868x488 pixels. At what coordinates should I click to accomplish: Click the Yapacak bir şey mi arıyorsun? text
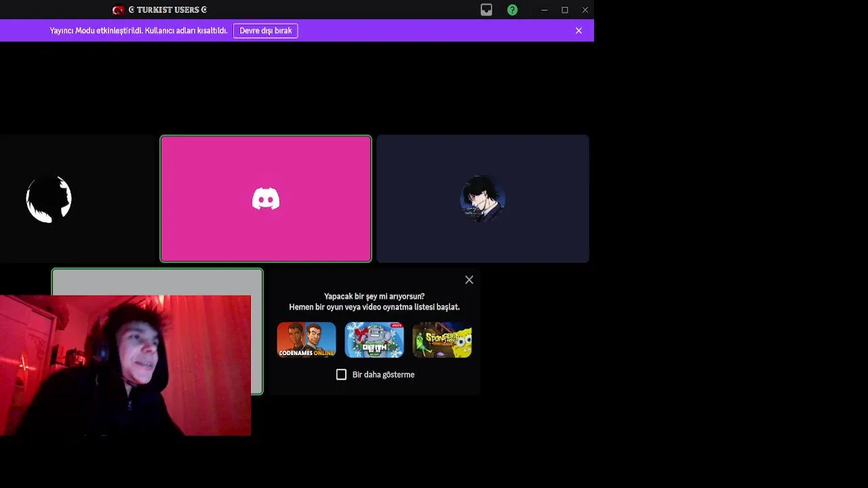[374, 296]
